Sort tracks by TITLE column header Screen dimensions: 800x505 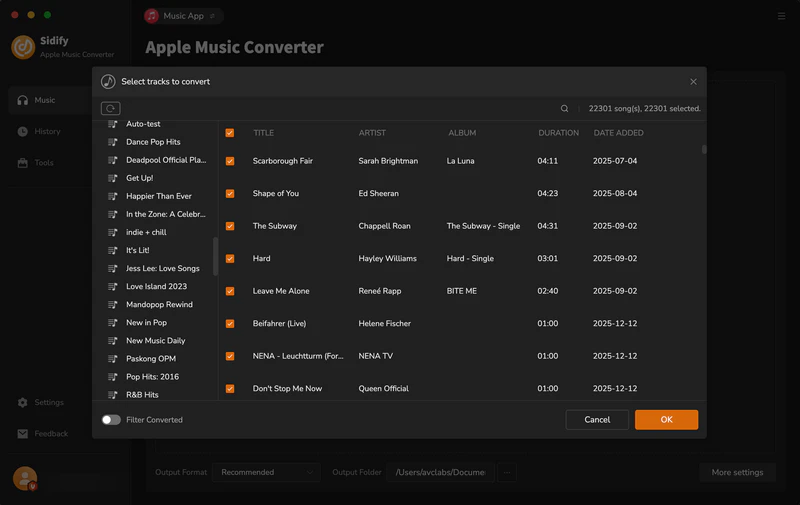[x=263, y=133]
